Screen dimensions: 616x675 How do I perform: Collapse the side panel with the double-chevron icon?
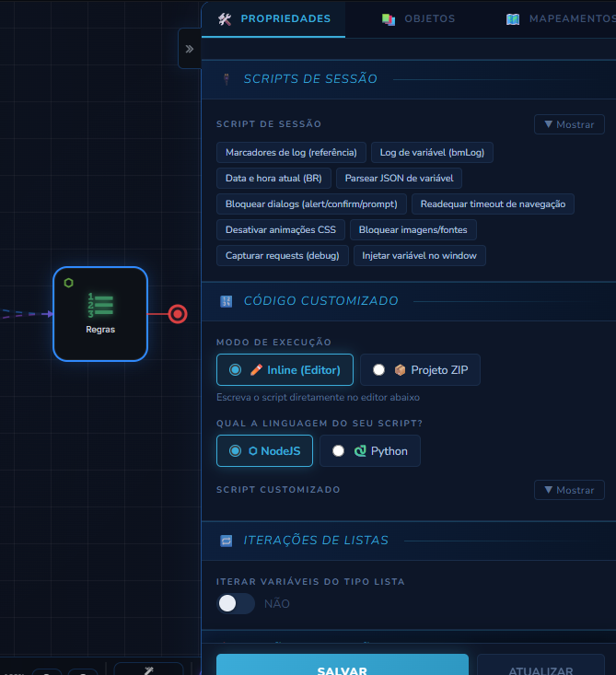pyautogui.click(x=190, y=49)
